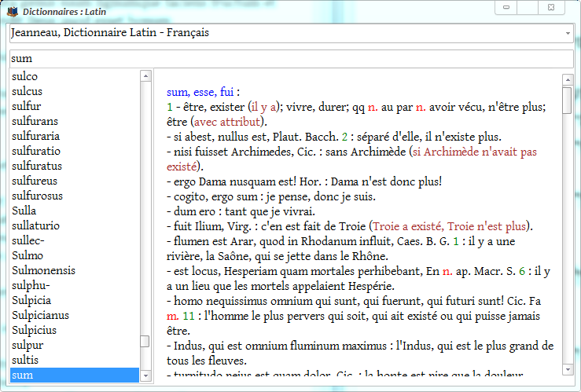The height and width of the screenshot is (392, 581).
Task: Click the definition pane scrollbar thumb
Action: point(568,101)
